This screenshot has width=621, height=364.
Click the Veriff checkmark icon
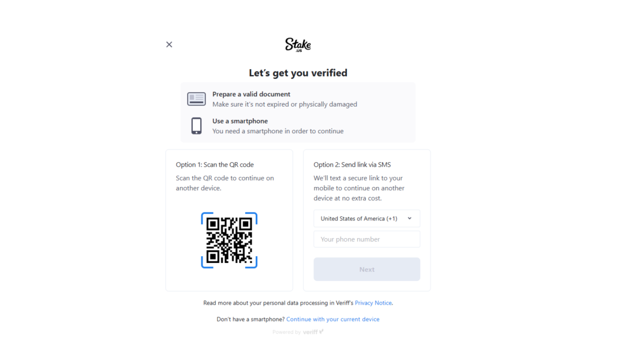321,331
